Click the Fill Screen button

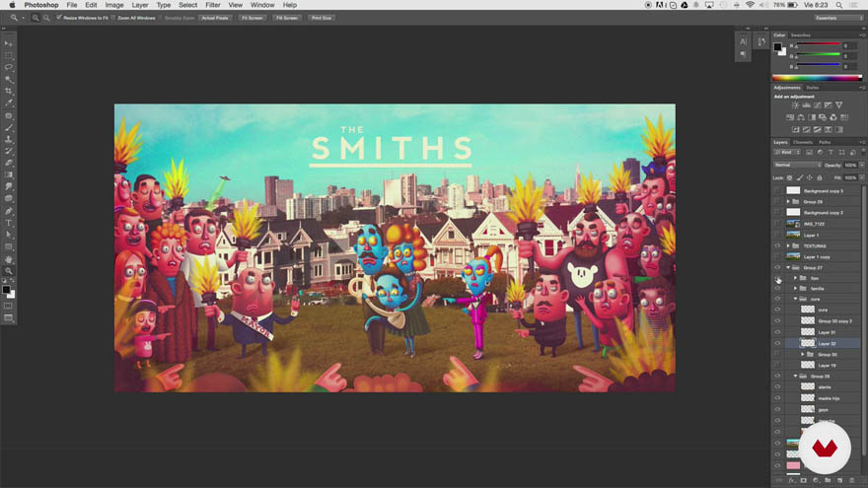point(287,18)
